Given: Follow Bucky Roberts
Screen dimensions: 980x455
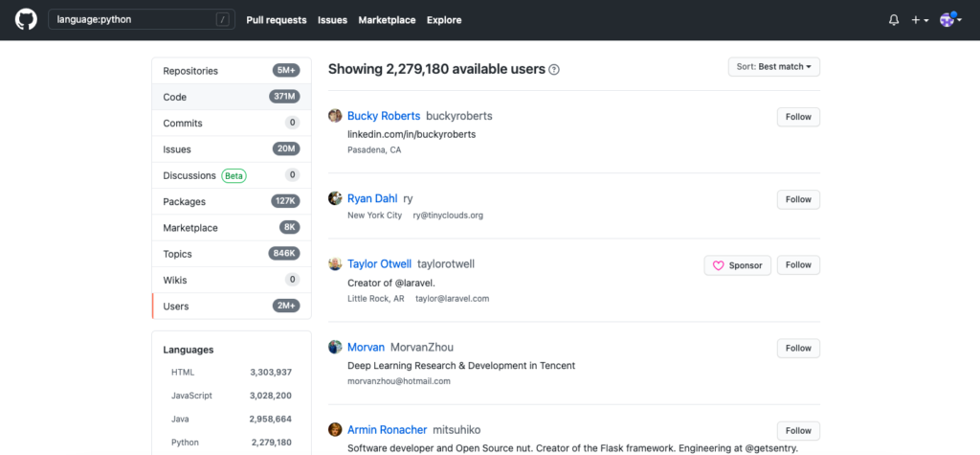Looking at the screenshot, I should pyautogui.click(x=797, y=117).
